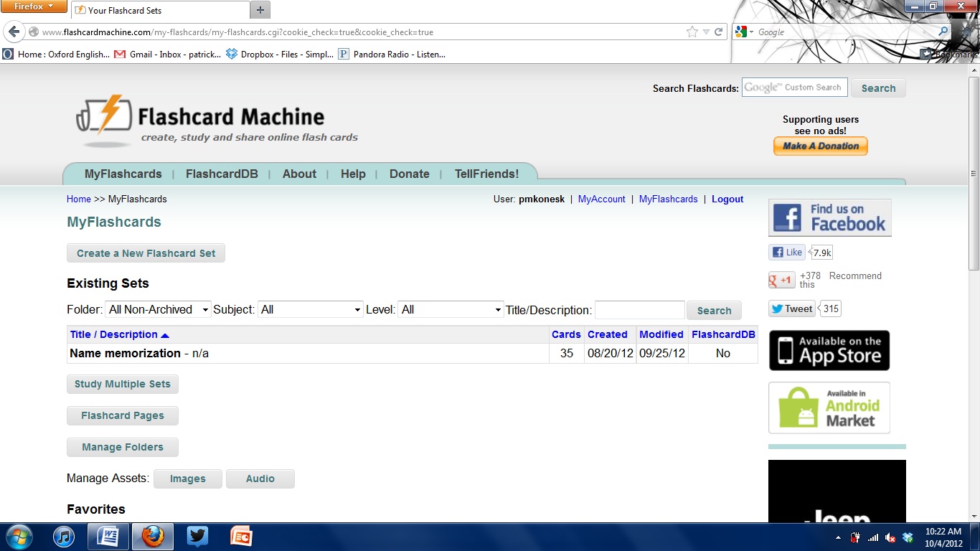Open the search engine selector dropdown
980x551 pixels.
coord(745,32)
